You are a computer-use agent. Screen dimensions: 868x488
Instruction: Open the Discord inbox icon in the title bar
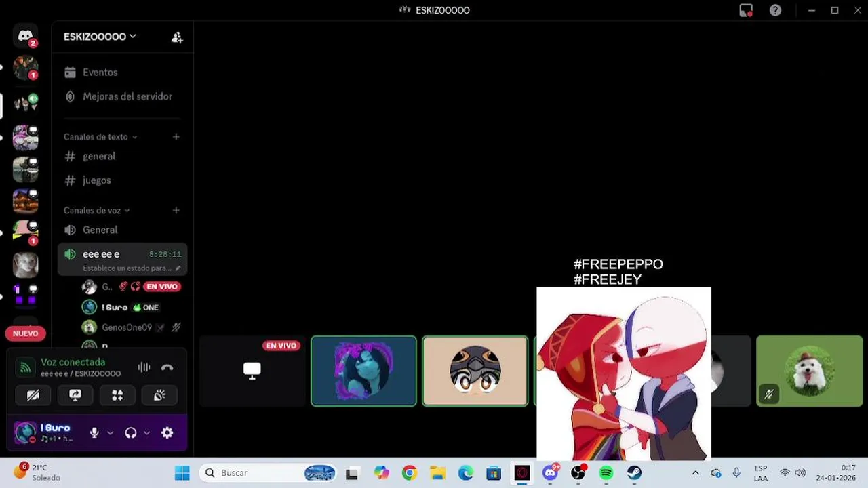[x=746, y=10]
